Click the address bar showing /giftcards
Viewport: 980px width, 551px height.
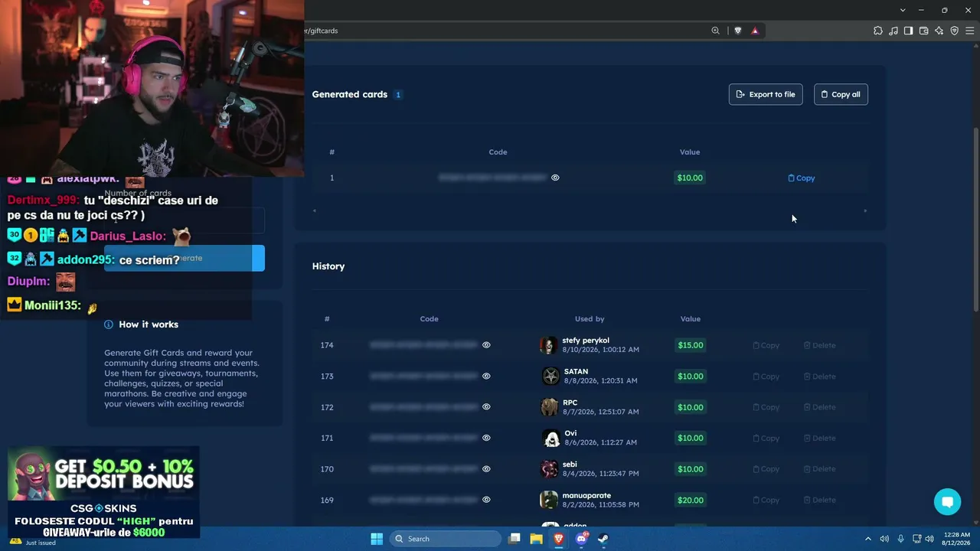[x=505, y=31]
